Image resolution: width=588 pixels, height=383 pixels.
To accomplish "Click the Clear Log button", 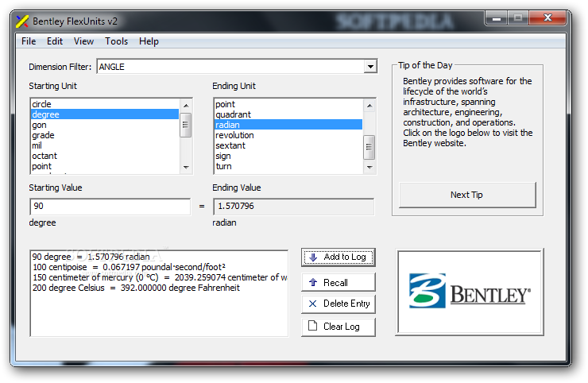I will pos(338,327).
